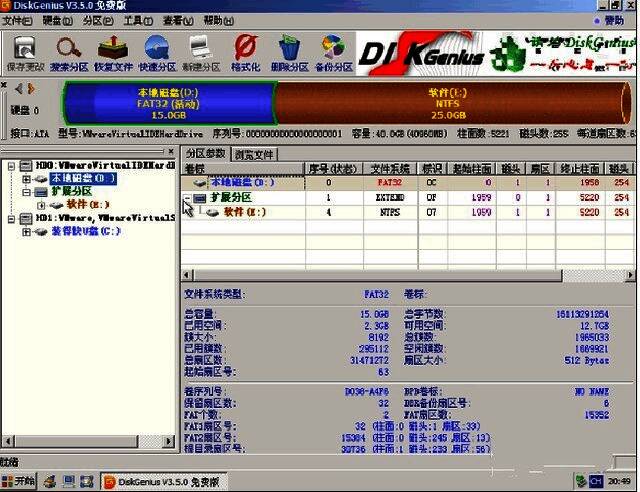Open the View (查看) menu
Viewport: 640px width, 492px height.
[178, 20]
